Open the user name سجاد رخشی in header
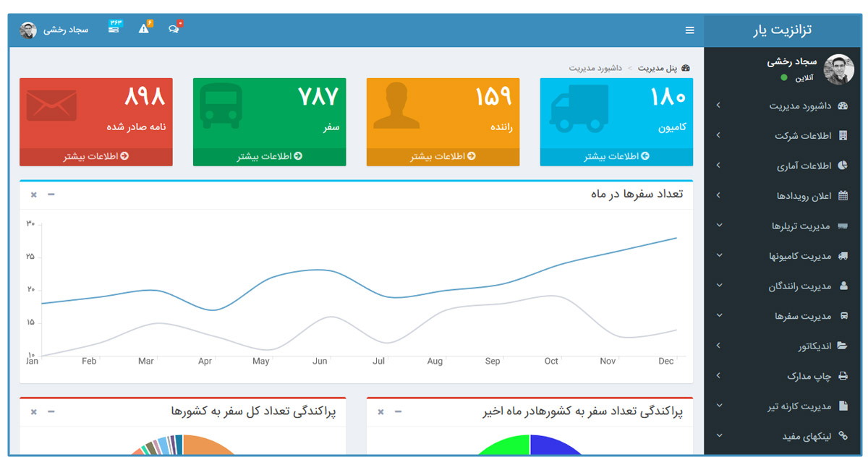Image resolution: width=868 pixels, height=470 pixels. [66, 30]
